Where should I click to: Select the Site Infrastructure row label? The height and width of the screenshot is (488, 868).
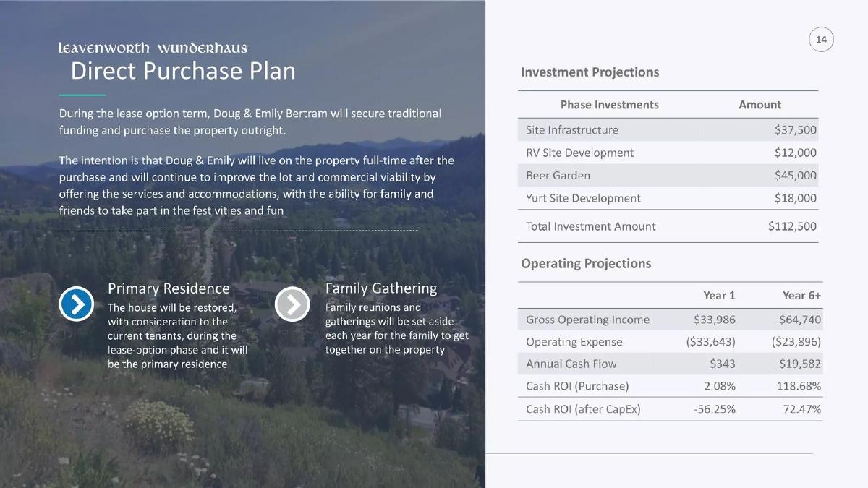(572, 130)
